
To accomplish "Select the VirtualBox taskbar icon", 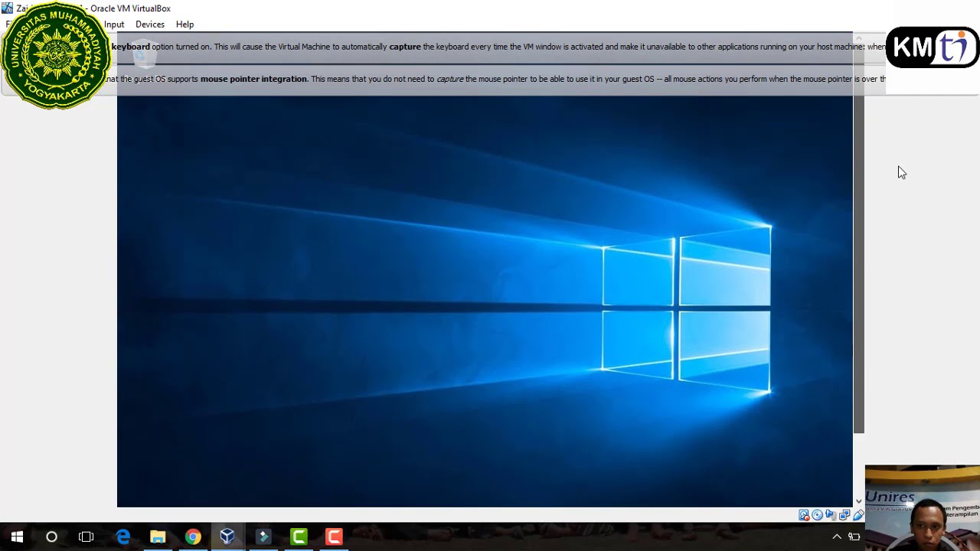I will pyautogui.click(x=227, y=536).
